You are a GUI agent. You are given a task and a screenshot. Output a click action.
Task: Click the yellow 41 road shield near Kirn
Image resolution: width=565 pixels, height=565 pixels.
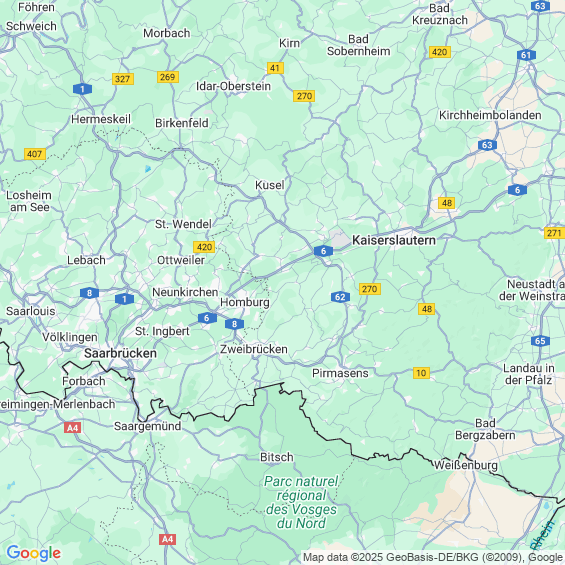pos(275,68)
